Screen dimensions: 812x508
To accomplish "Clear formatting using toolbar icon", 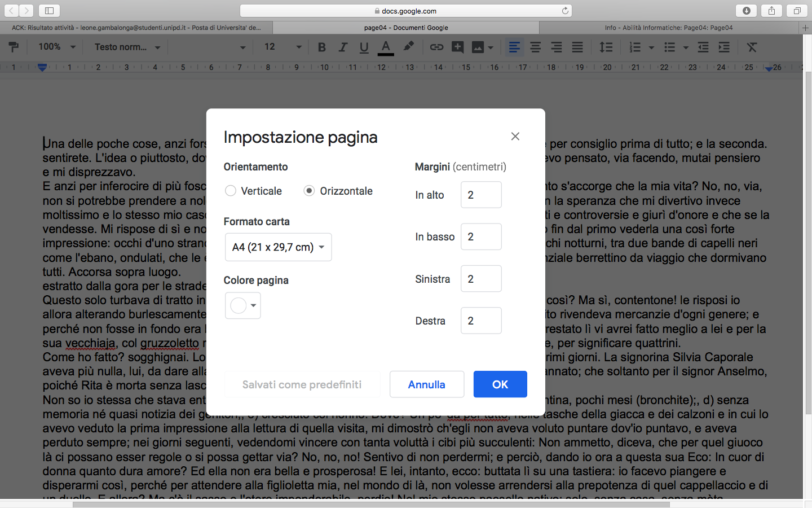I will tap(752, 47).
